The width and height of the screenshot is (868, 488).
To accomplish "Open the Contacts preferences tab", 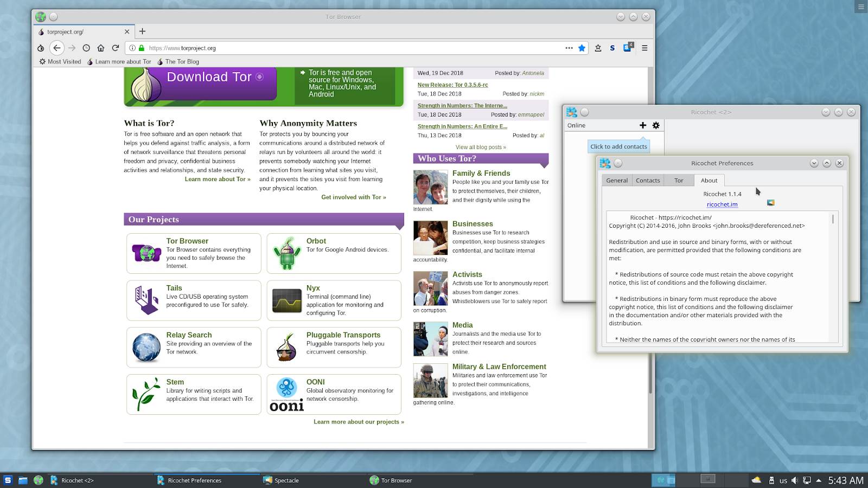I will (x=648, y=181).
